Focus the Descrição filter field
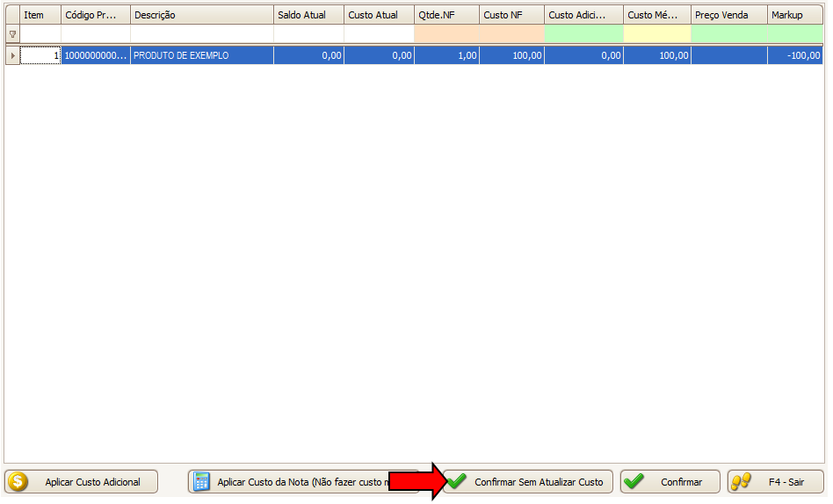This screenshot has width=833, height=504. click(201, 33)
